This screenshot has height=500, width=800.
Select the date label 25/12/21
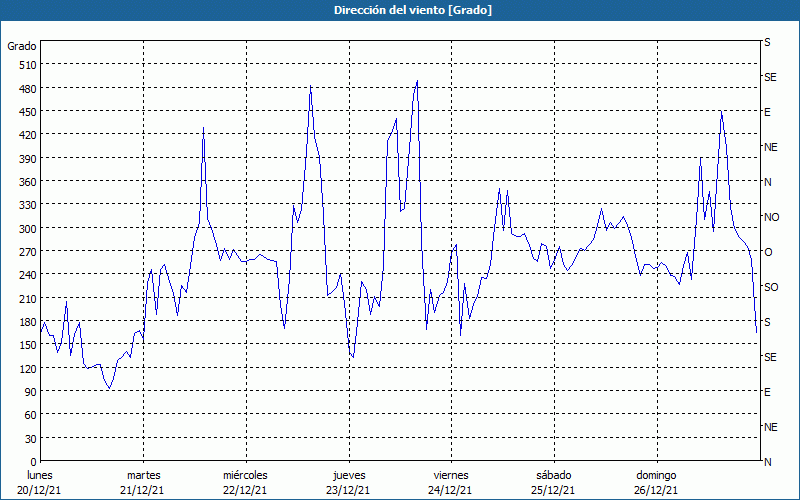point(553,490)
